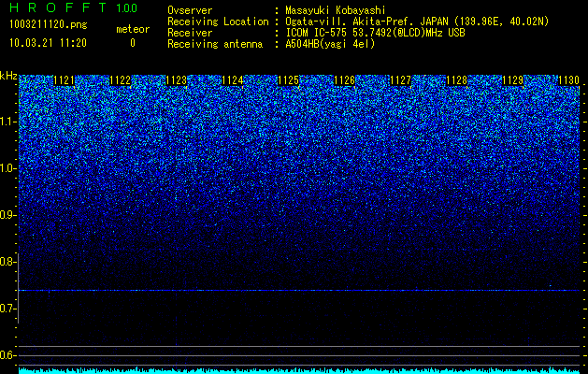588x374 pixels.
Task: Click the 1126 time marker
Action: pyautogui.click(x=345, y=80)
